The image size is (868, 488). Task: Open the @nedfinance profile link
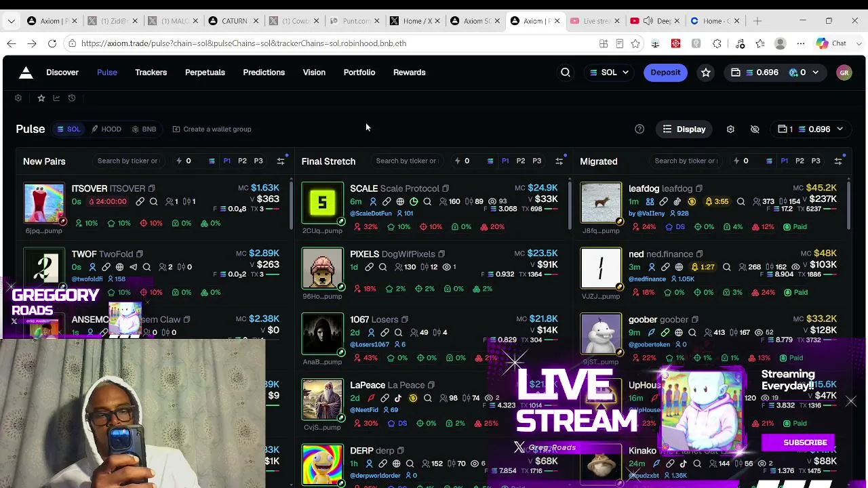pos(648,279)
